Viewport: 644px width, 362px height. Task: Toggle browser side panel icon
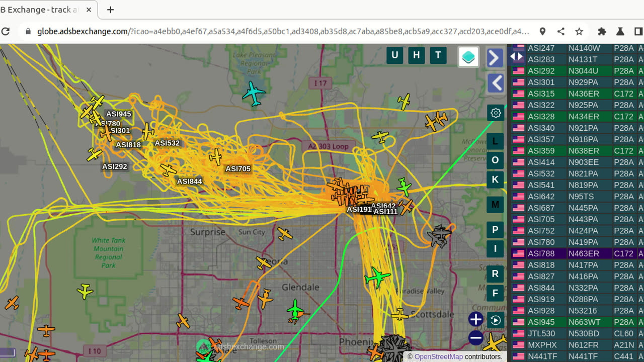638,31
